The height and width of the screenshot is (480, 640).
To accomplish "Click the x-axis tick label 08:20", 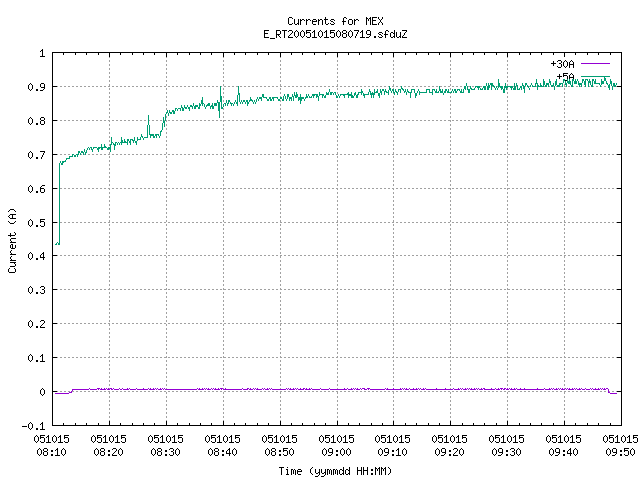I will point(109,452).
